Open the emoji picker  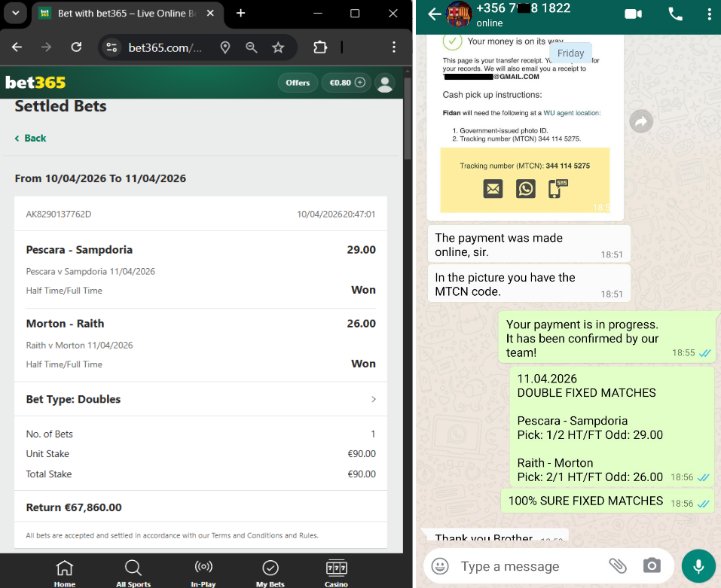tap(440, 566)
